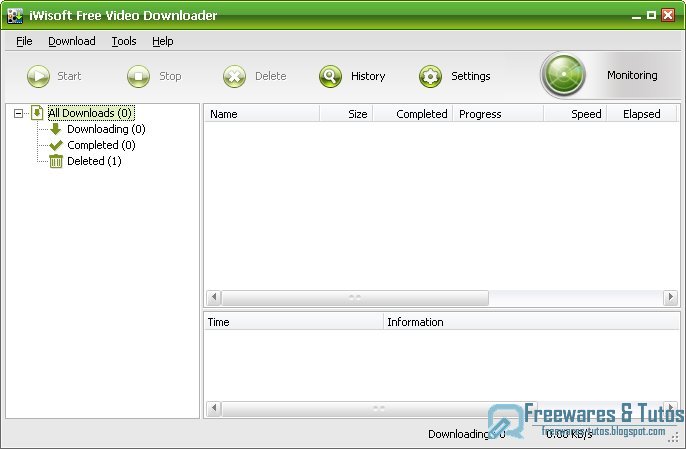Screen dimensions: 686x449
Task: Close the iWisoft window
Action: click(x=668, y=15)
